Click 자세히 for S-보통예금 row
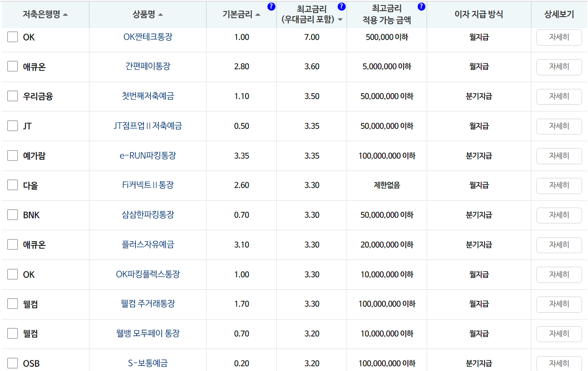588x371 pixels. 559,363
